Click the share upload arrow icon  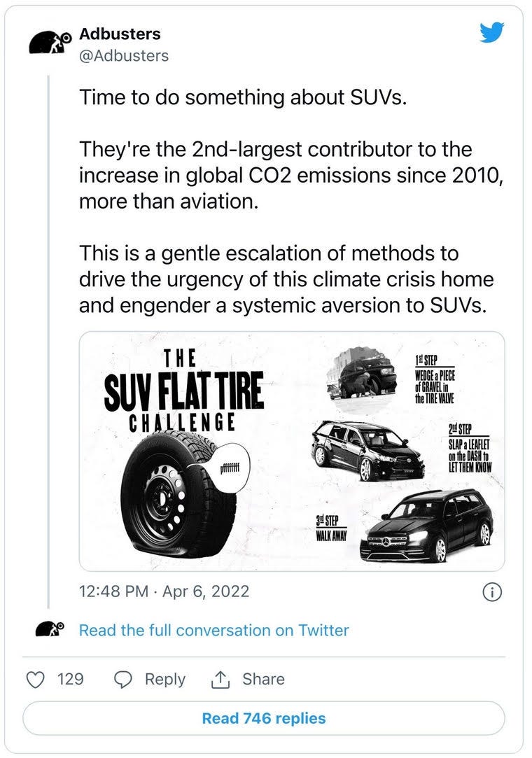[x=220, y=679]
